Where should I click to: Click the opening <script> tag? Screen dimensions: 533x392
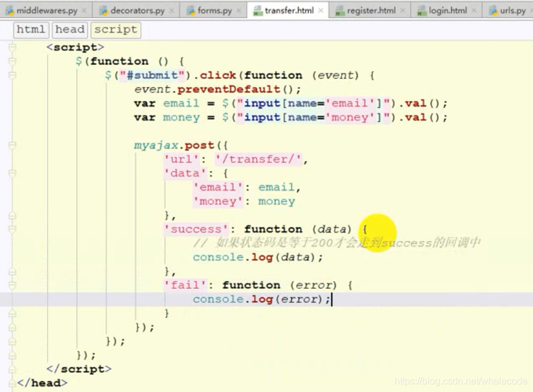pyautogui.click(x=75, y=47)
